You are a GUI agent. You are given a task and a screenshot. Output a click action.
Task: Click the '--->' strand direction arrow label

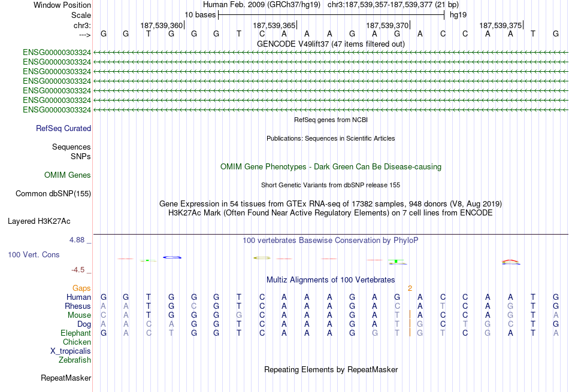tap(84, 35)
